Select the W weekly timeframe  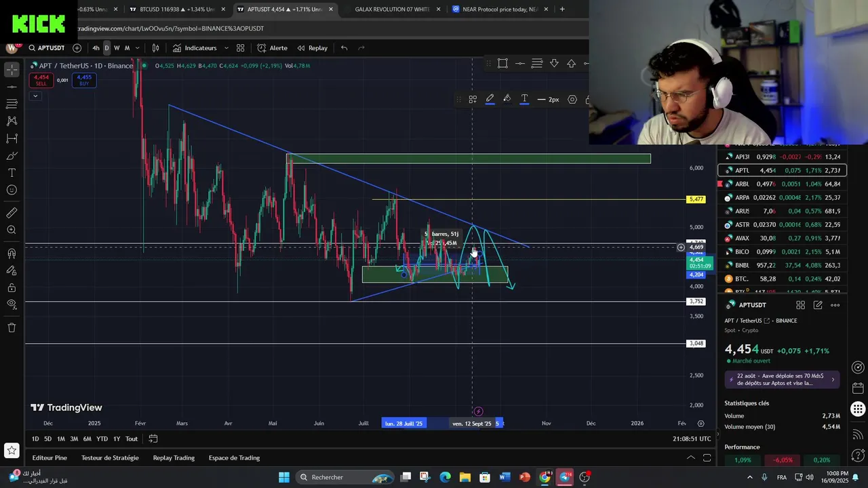(117, 48)
